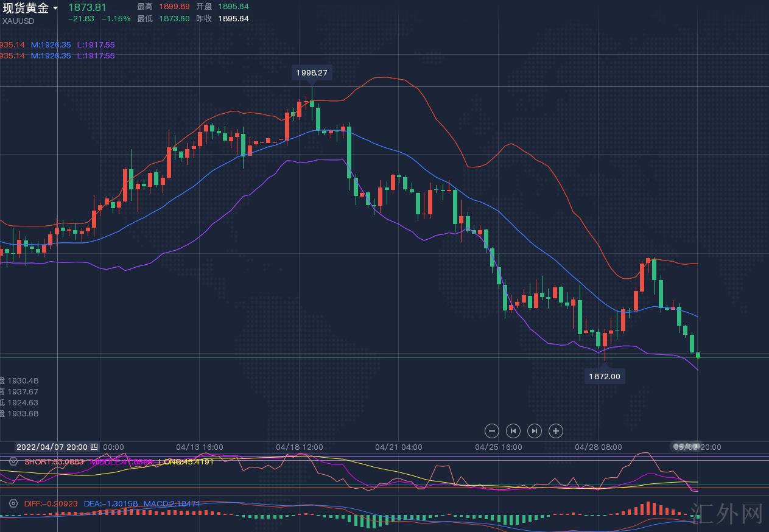Viewport: 769px width, 532px height.
Task: Click the scroll to next candles icon
Action: pyautogui.click(x=534, y=431)
